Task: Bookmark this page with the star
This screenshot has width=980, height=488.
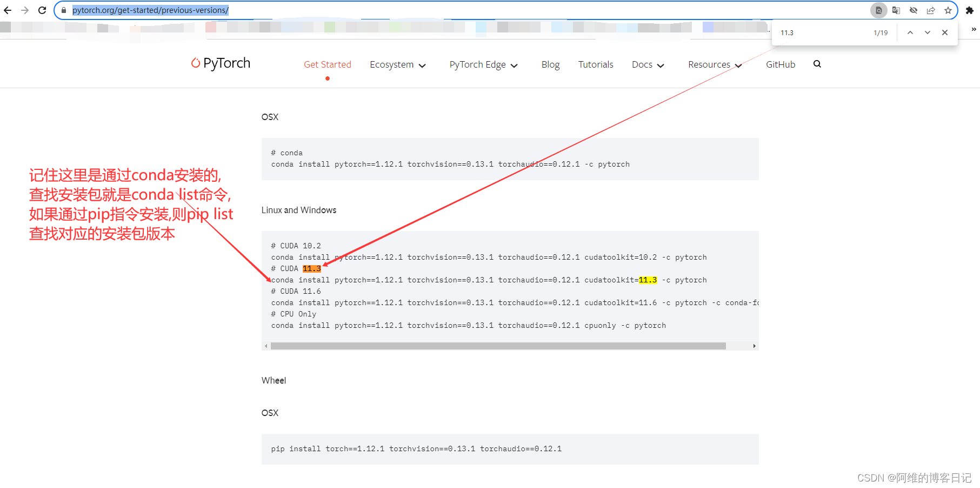Action: click(948, 10)
